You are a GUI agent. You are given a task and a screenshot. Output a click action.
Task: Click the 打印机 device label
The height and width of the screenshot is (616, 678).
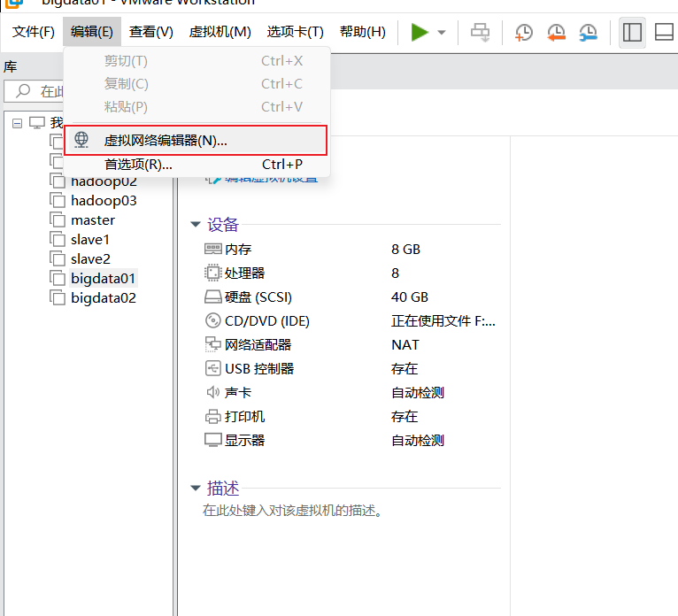click(244, 417)
